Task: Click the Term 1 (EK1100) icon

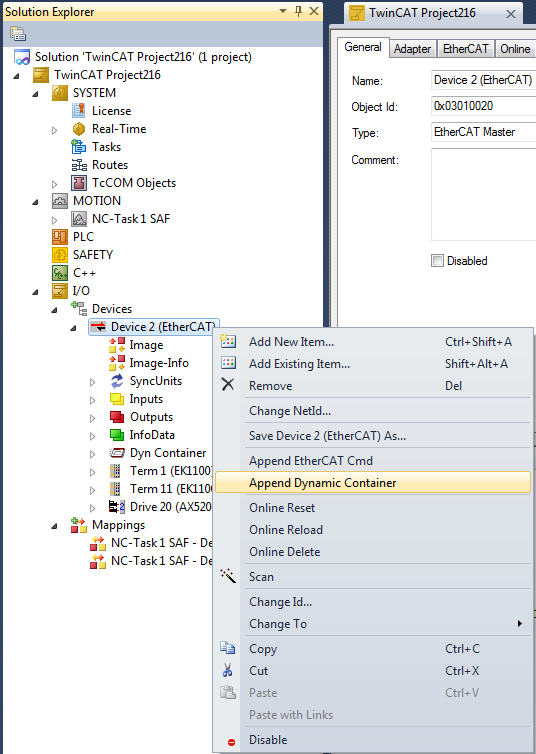Action: pos(115,471)
